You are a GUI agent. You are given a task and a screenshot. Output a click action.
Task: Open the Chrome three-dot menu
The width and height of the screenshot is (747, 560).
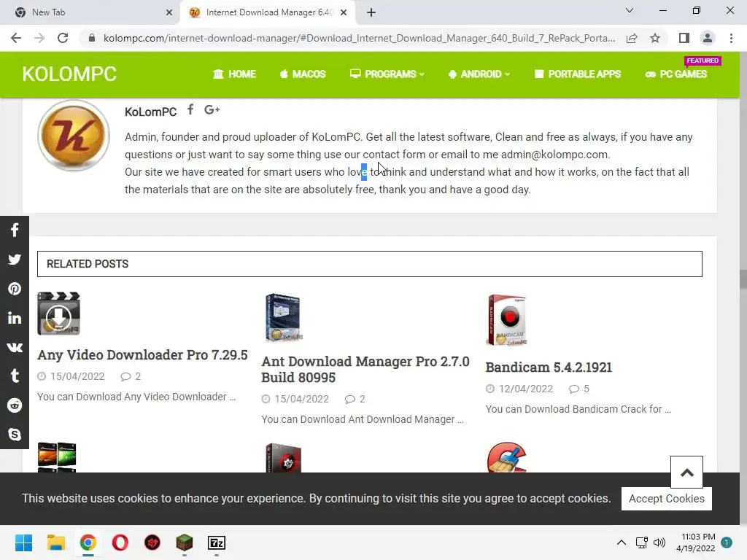click(731, 38)
